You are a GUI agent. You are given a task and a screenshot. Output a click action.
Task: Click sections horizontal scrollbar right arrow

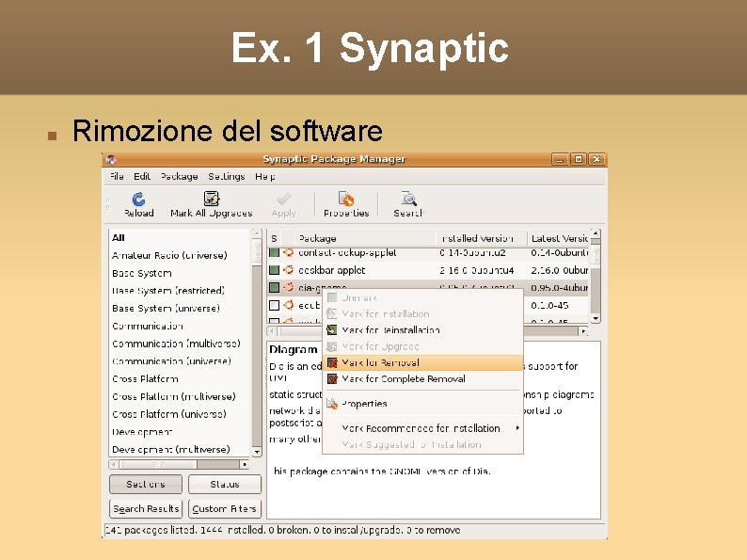click(245, 464)
